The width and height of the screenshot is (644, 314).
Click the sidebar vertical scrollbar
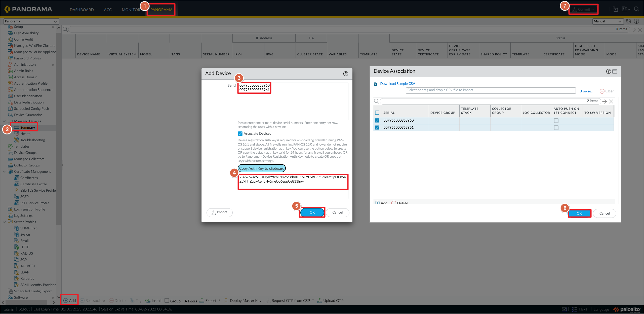point(59,128)
